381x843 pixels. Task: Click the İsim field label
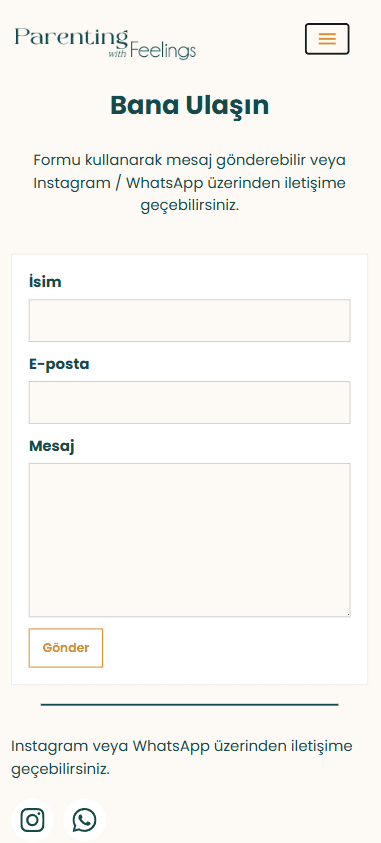coord(45,281)
